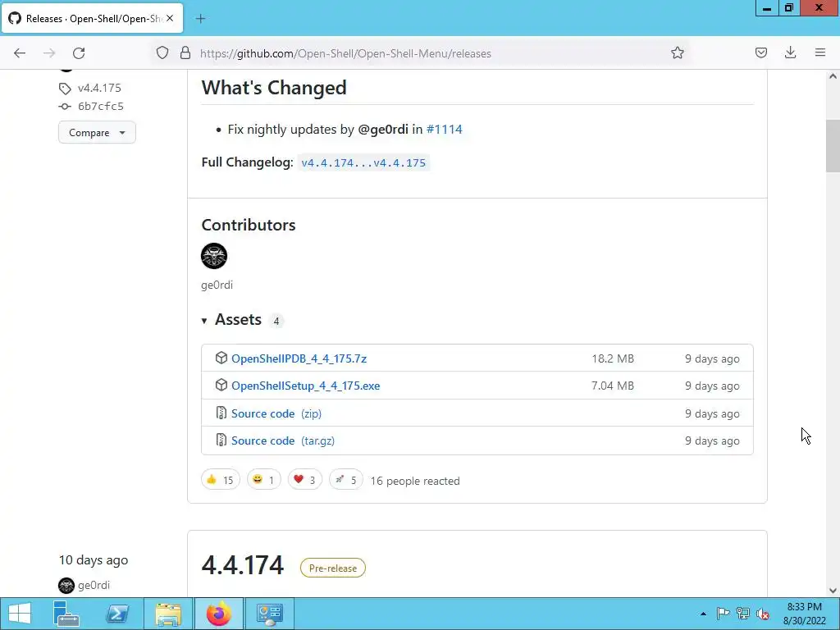Close the Releases Open-Shell tab
This screenshot has width=840, height=630.
click(170, 18)
